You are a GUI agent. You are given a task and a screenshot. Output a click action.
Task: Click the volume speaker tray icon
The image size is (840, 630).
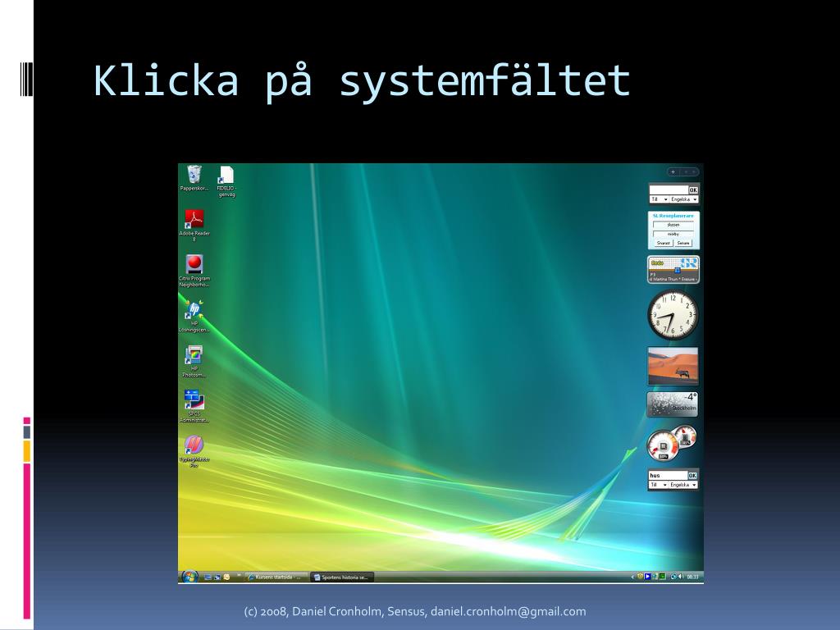coord(680,577)
